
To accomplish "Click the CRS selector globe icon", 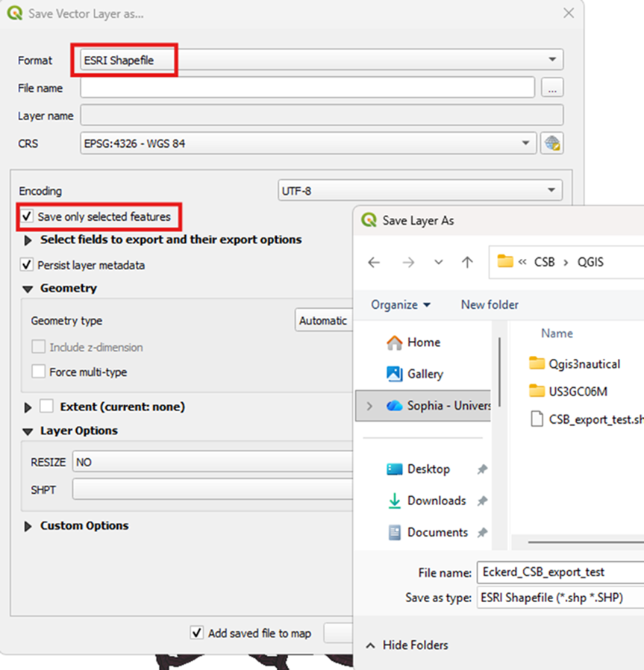I will (552, 143).
